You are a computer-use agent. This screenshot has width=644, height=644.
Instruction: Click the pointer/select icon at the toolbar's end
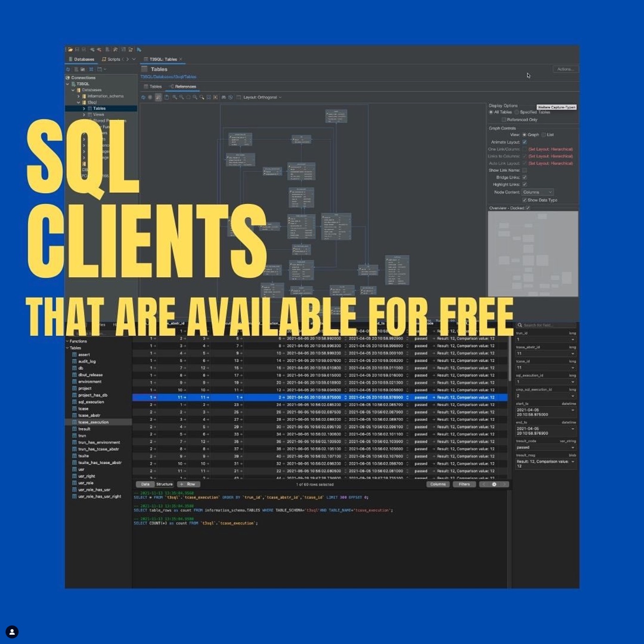(139, 49)
